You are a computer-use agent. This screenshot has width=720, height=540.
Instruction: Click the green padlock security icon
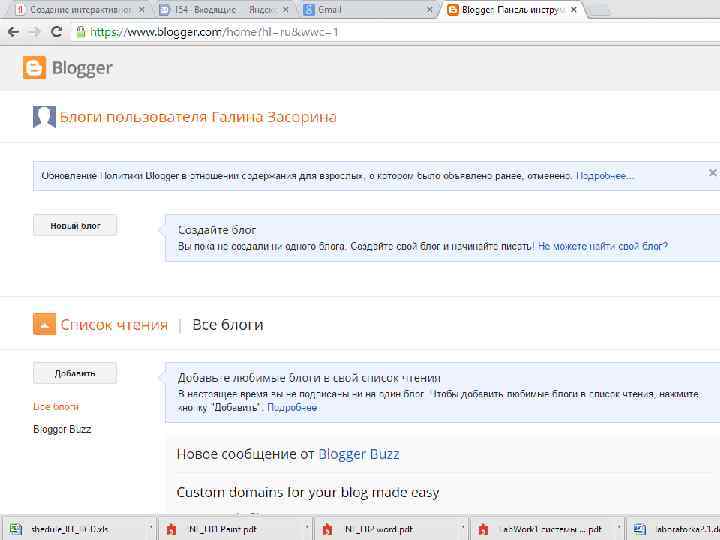click(81, 32)
